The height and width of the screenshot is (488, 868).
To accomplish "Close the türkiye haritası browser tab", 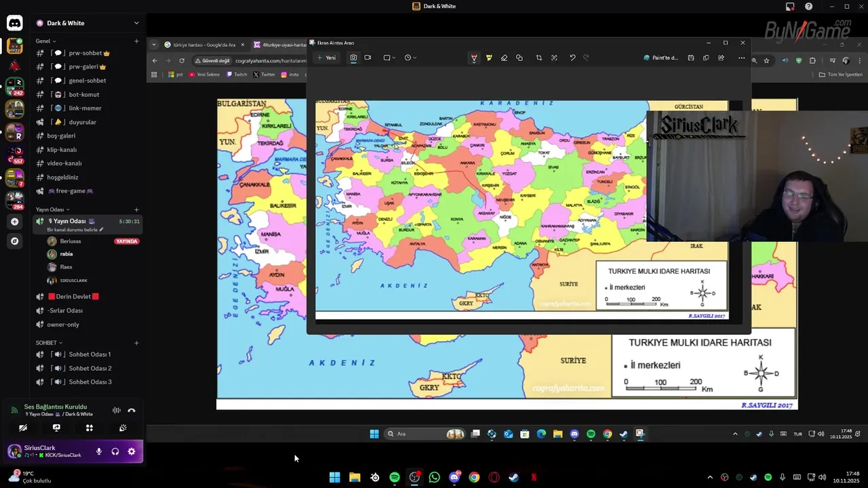I will coord(243,45).
